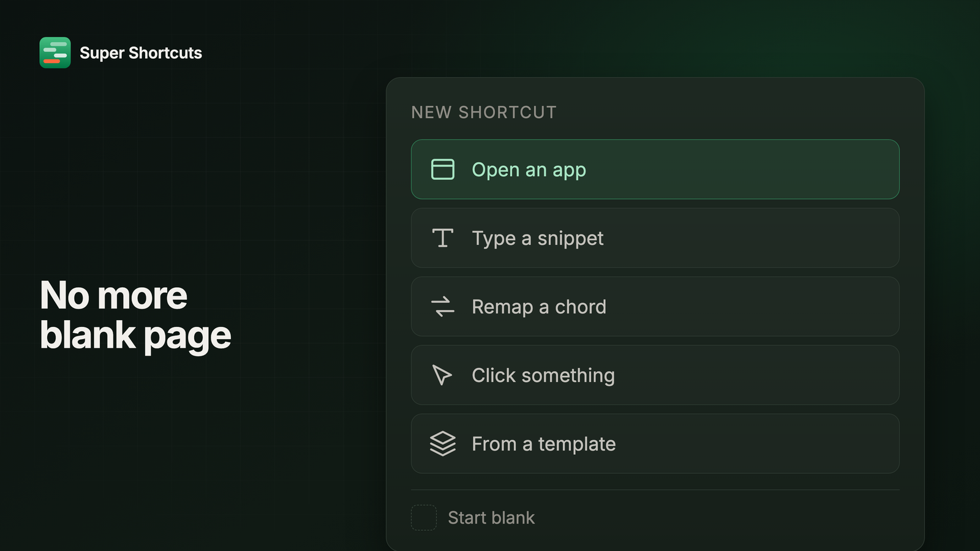Click the window icon for Open an app
980x551 pixels.
pyautogui.click(x=443, y=170)
